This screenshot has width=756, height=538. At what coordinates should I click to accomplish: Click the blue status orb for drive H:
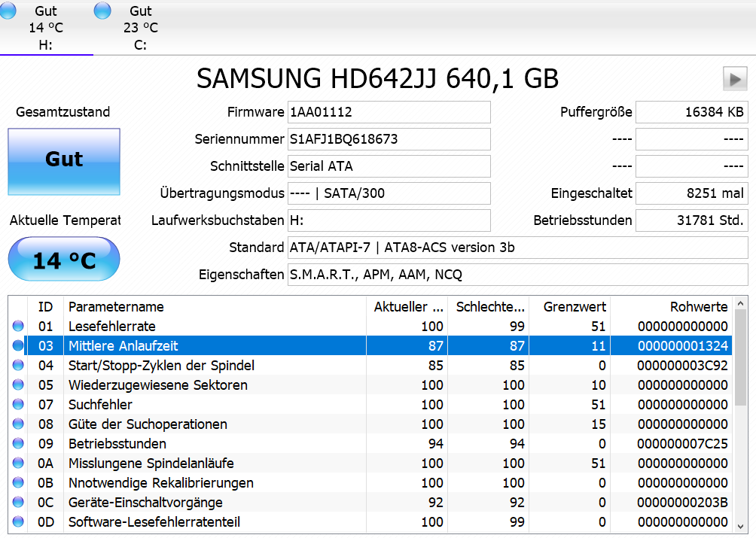[8, 10]
